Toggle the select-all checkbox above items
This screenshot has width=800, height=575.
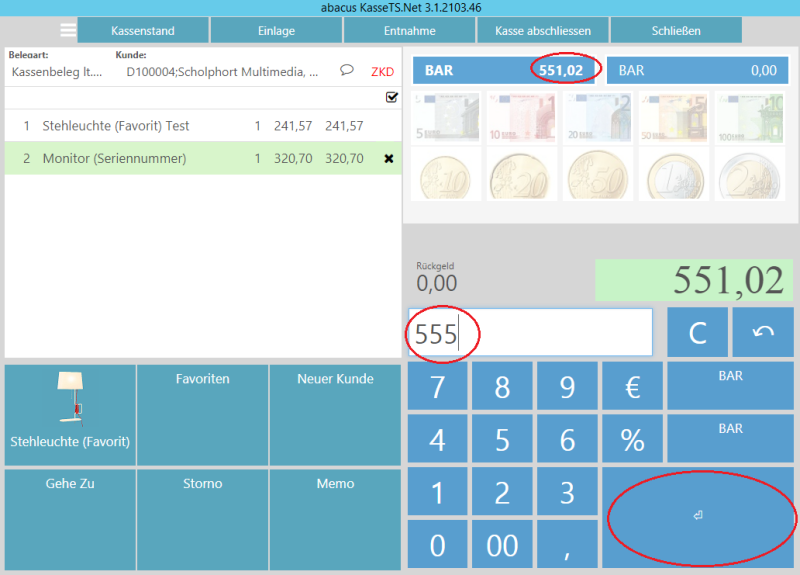392,98
